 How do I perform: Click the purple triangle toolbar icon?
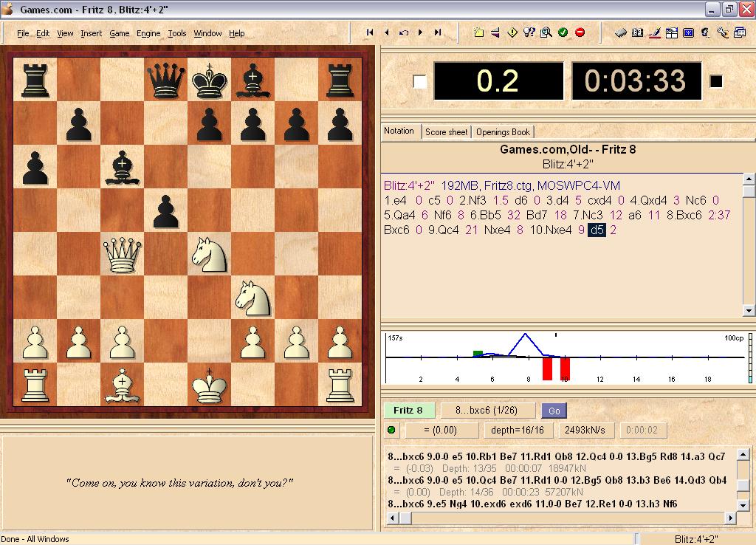(495, 32)
